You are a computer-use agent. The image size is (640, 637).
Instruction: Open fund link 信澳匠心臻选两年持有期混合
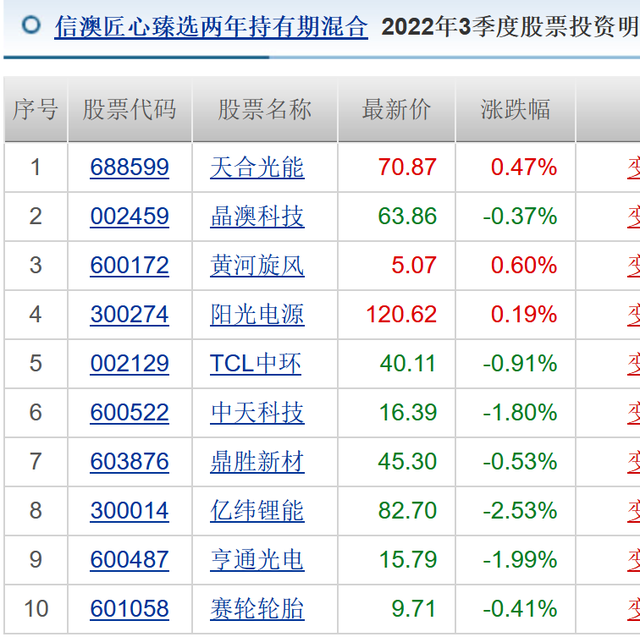(211, 27)
